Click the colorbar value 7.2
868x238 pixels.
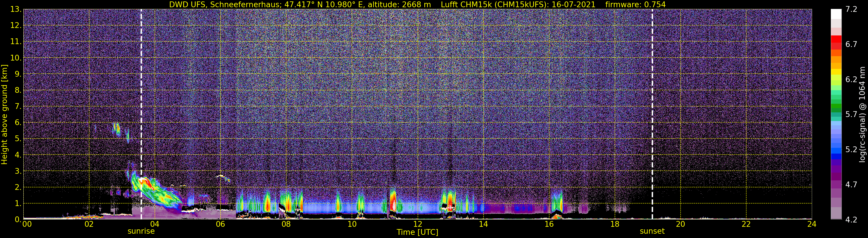(x=851, y=10)
